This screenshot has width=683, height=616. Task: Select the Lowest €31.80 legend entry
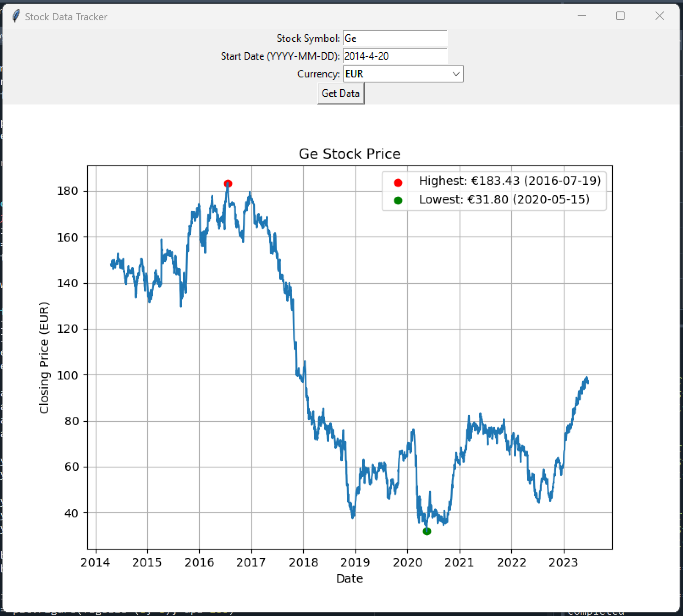(504, 200)
